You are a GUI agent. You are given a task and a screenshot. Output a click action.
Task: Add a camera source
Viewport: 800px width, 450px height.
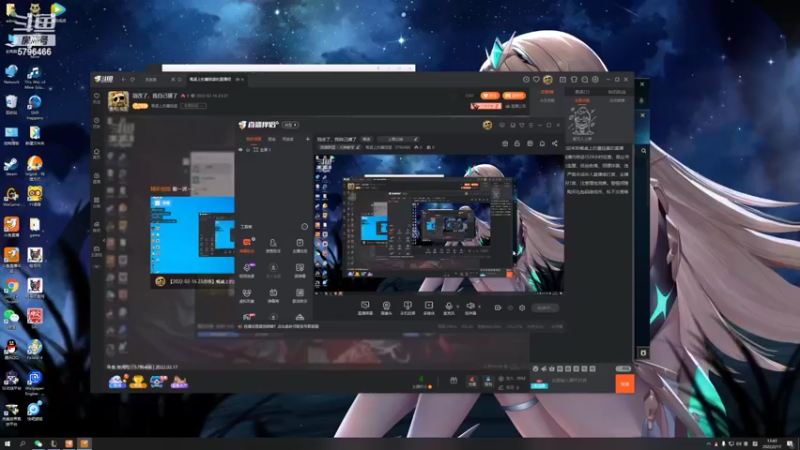pos(386,308)
